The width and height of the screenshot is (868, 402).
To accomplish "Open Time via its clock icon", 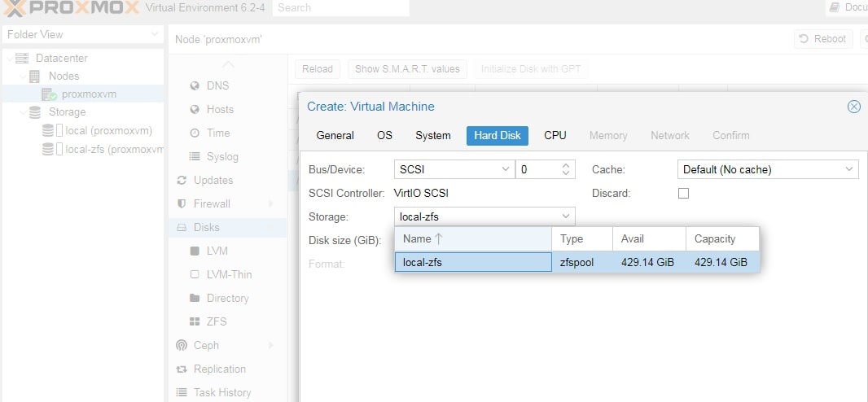I will (x=195, y=133).
